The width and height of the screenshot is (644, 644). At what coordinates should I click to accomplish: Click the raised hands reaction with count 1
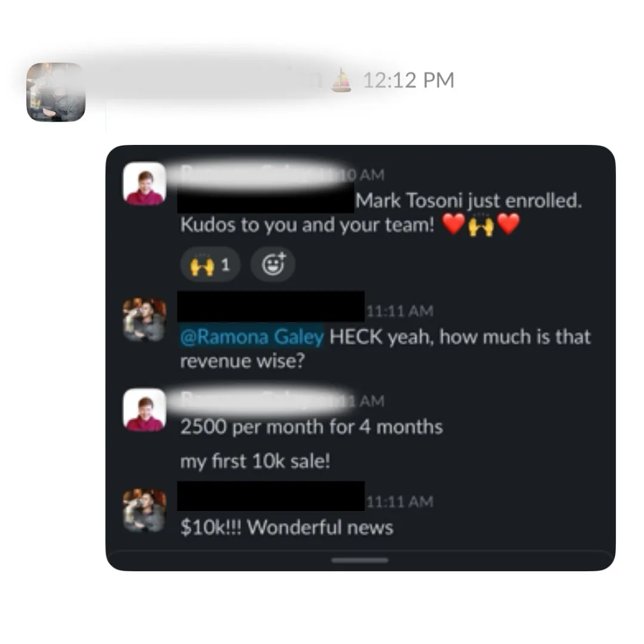(x=210, y=265)
